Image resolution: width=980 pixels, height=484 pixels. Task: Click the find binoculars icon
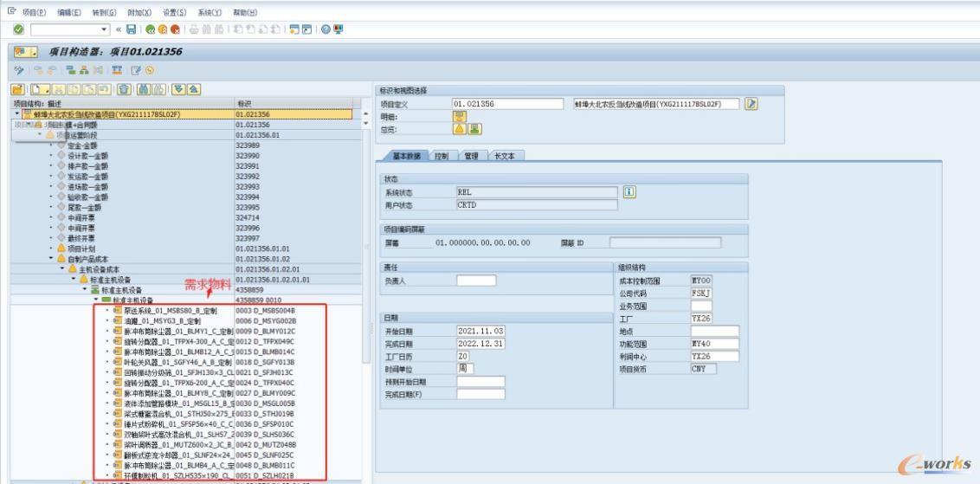[x=143, y=89]
